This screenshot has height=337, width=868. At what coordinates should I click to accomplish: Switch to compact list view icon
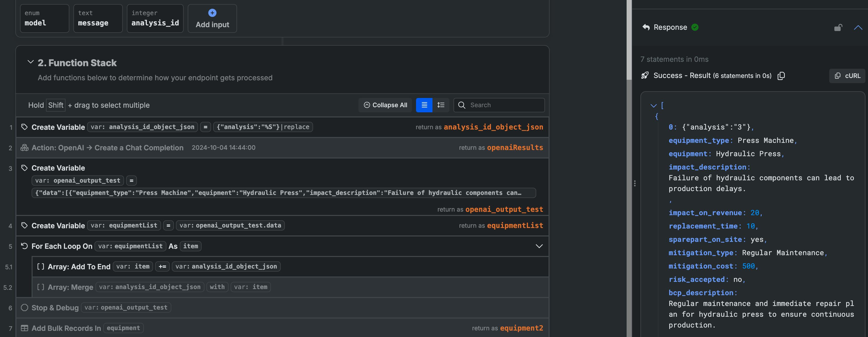click(424, 105)
